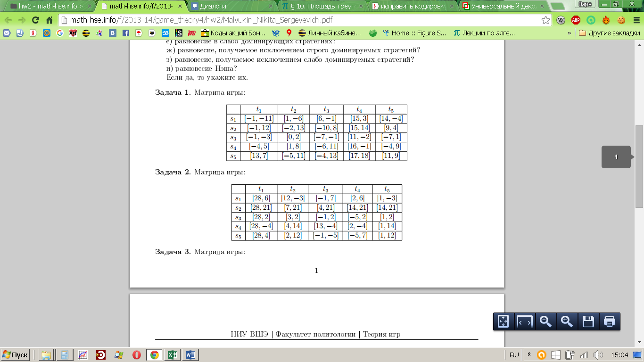Open the cookie extension icon
Viewport: 644px width, 362px height.
(x=621, y=20)
